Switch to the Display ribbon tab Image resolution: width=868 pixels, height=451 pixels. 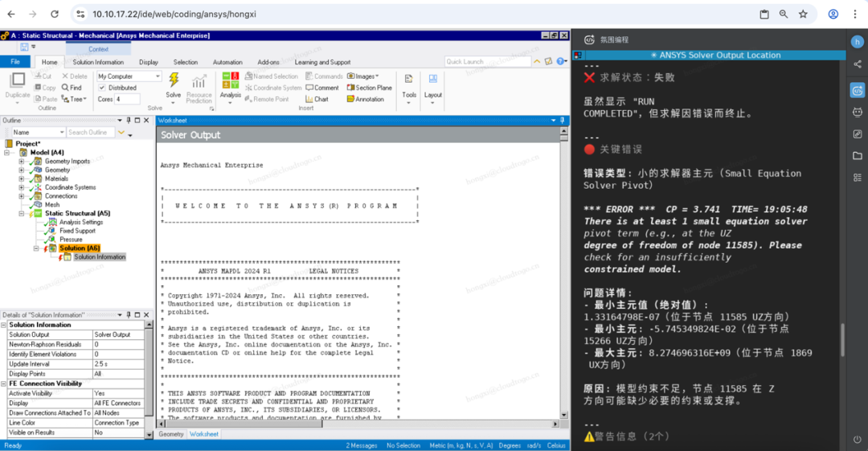149,62
